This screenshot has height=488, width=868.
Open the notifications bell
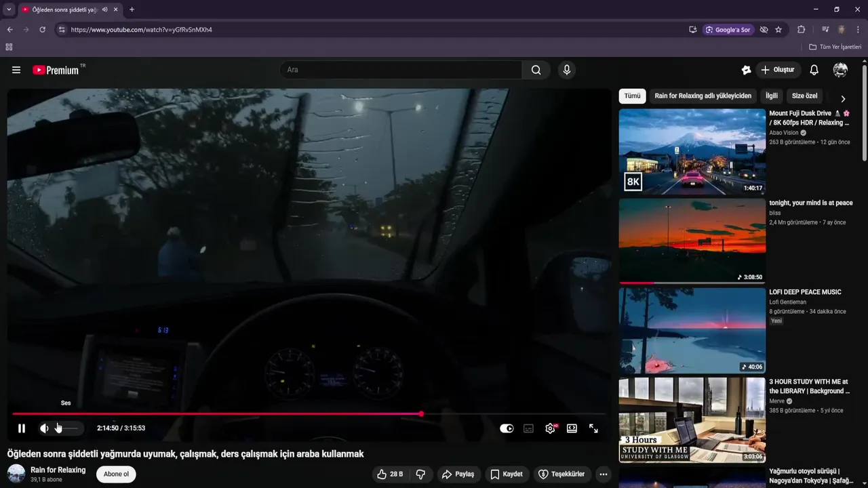coord(814,70)
